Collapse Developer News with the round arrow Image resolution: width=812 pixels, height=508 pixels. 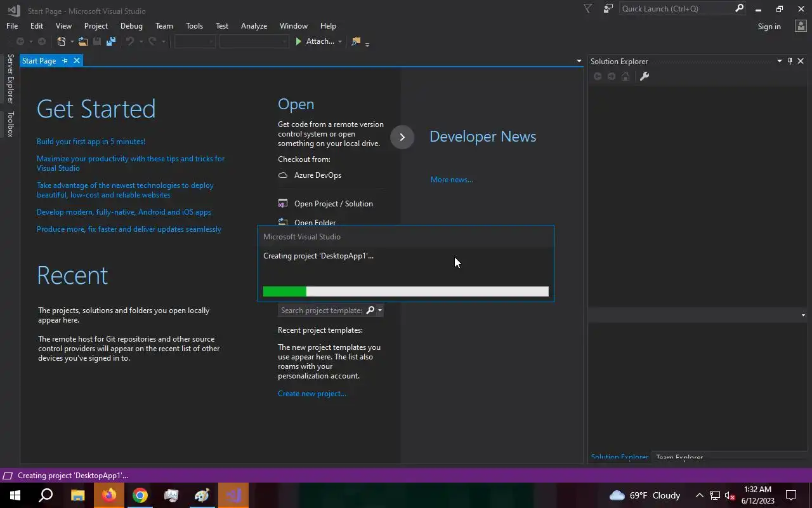402,137
